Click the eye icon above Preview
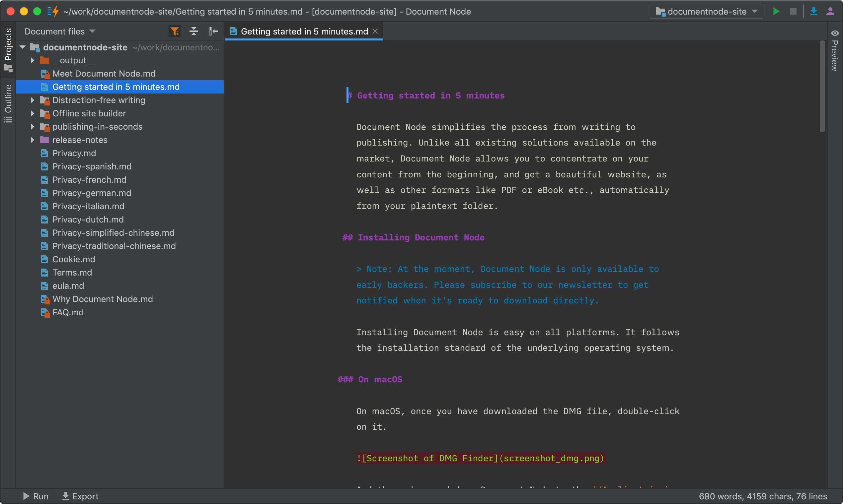Screen dimensions: 843x504 835,33
